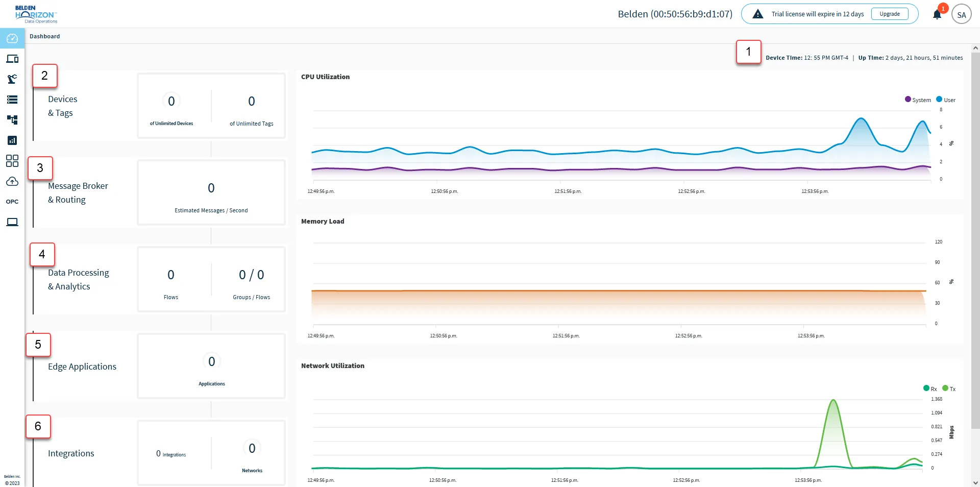Open the notifications bell icon
The height and width of the screenshot is (487, 980).
(937, 14)
